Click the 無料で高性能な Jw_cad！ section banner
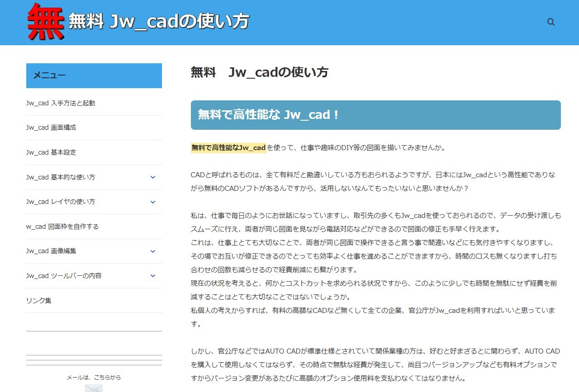 pos(376,115)
